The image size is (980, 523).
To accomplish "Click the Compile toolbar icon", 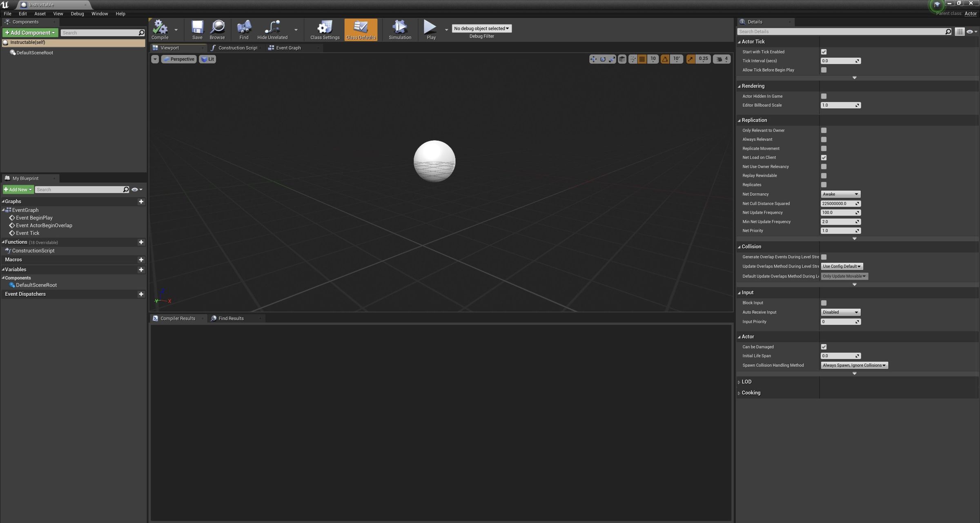I will 160,30.
